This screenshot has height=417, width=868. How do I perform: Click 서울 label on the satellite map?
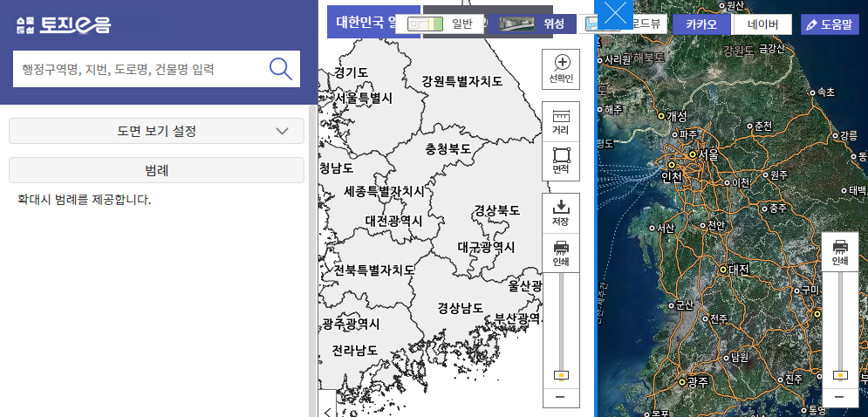(708, 154)
